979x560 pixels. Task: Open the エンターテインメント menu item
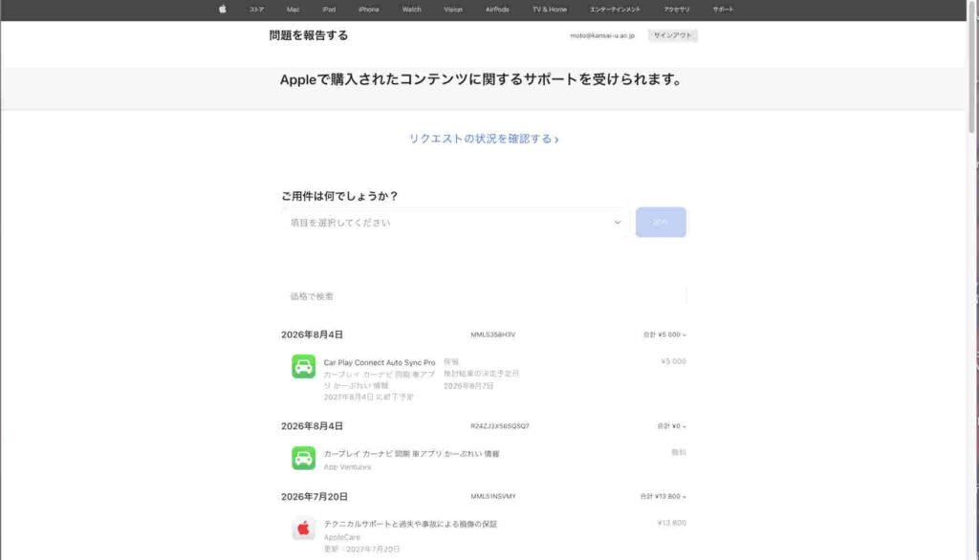[615, 10]
